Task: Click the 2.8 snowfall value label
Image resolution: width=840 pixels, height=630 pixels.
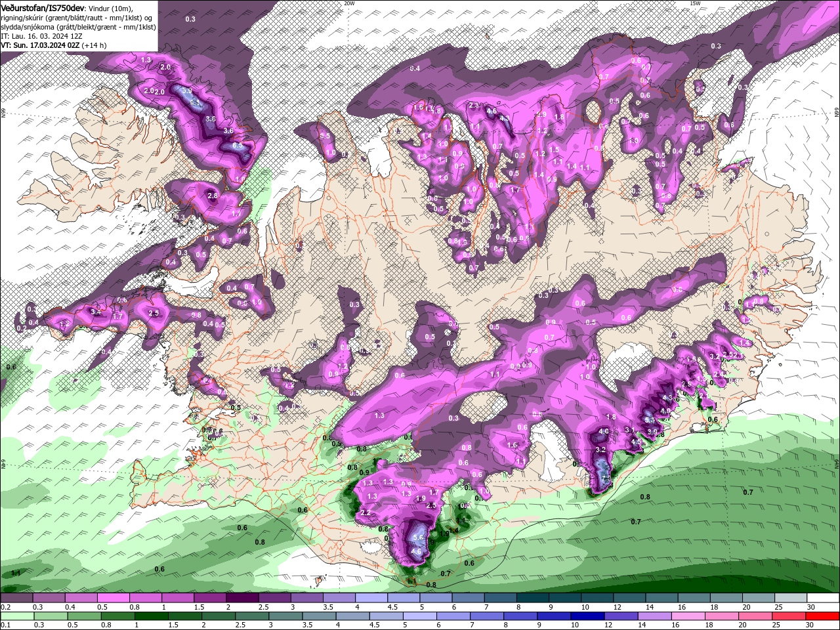Action: tap(212, 196)
